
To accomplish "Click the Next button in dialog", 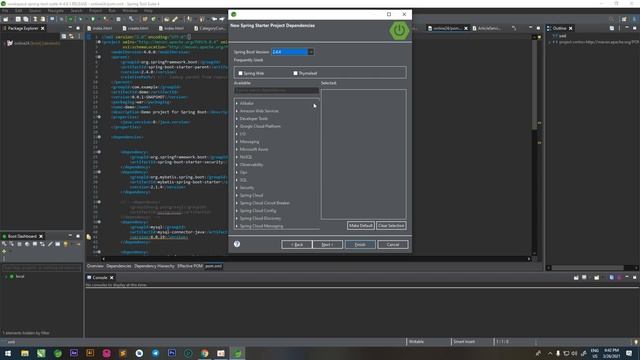I will (327, 244).
